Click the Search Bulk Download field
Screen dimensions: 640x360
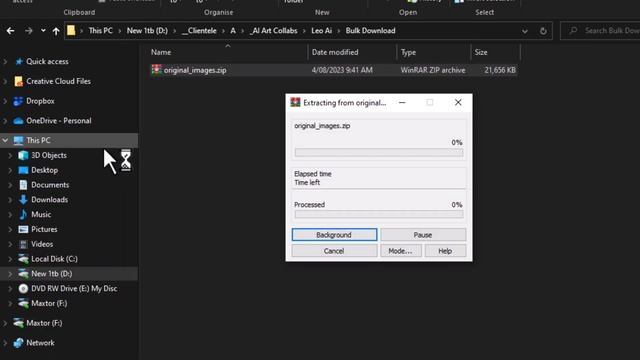[x=600, y=31]
